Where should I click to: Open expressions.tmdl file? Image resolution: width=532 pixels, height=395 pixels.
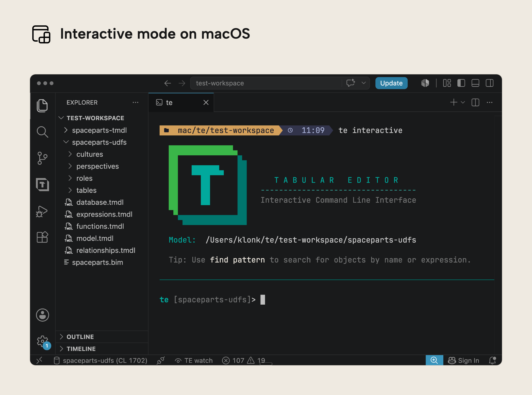pyautogui.click(x=102, y=214)
